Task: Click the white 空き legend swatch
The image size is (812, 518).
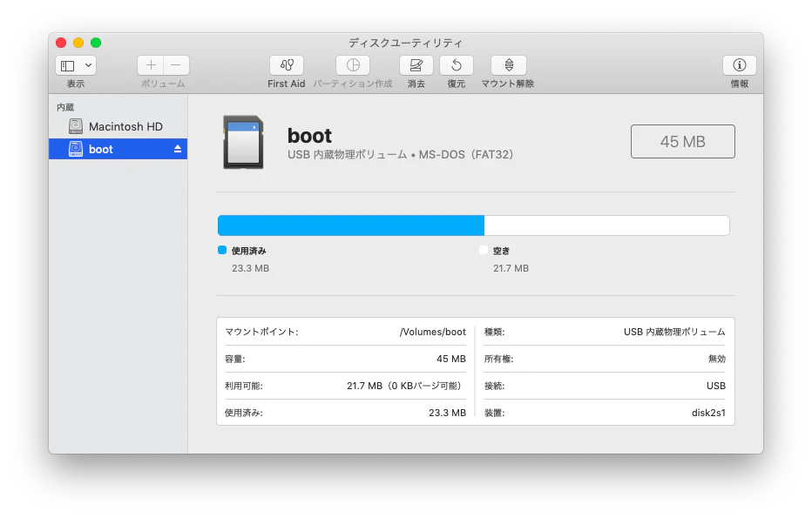Action: point(484,250)
